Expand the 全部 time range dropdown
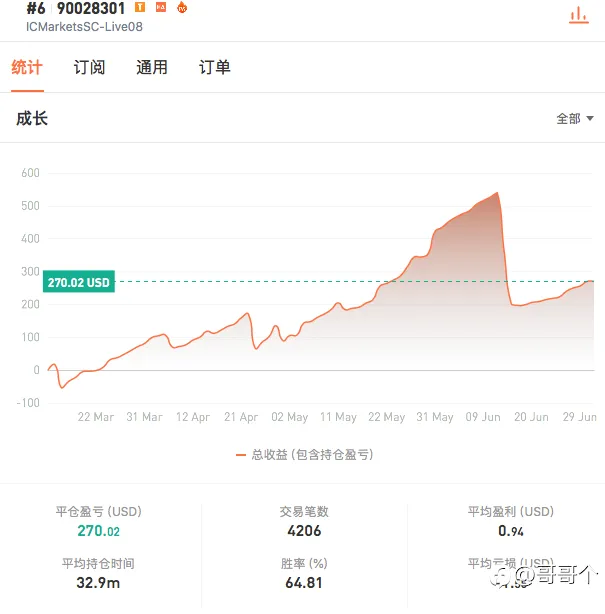 point(575,118)
